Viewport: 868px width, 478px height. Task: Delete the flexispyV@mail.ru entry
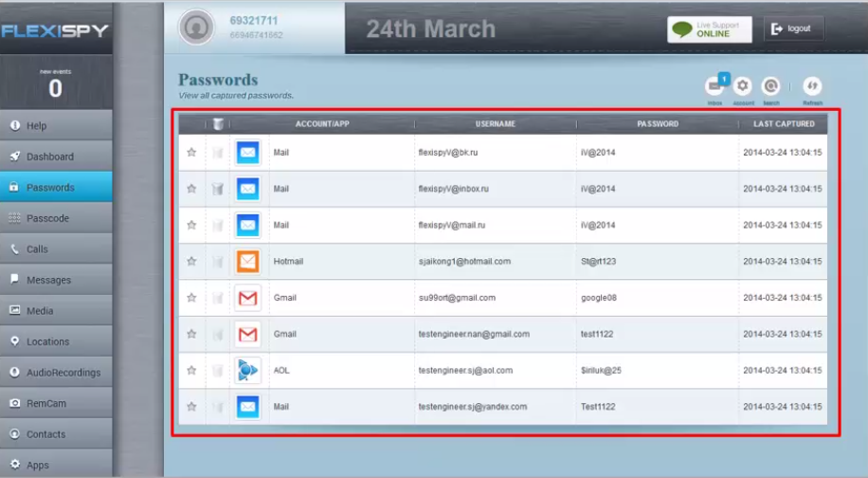218,226
